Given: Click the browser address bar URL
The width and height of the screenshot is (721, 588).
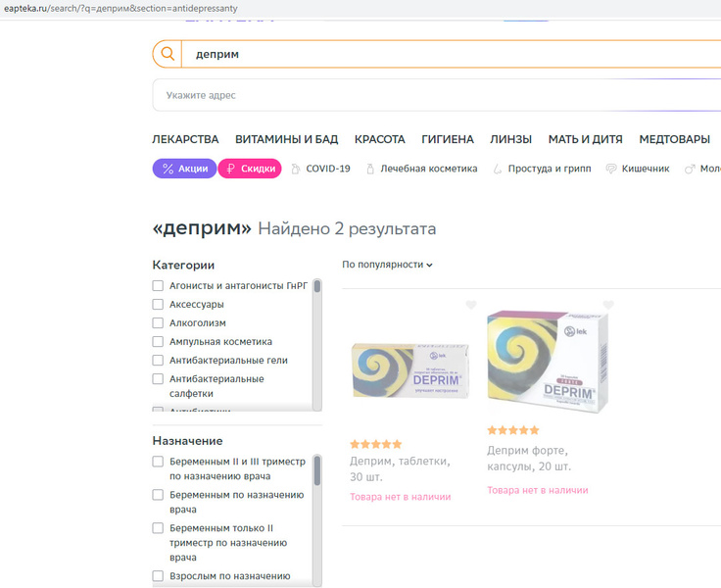Looking at the screenshot, I should pos(120,8).
